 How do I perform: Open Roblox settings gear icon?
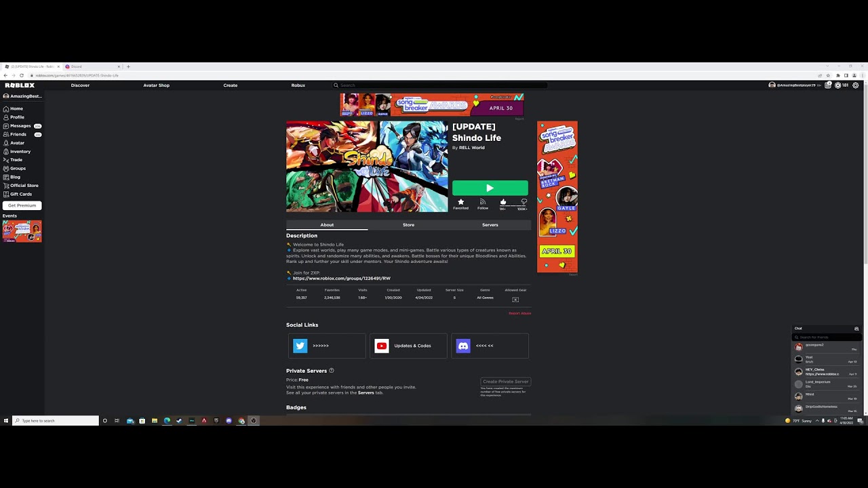point(856,85)
